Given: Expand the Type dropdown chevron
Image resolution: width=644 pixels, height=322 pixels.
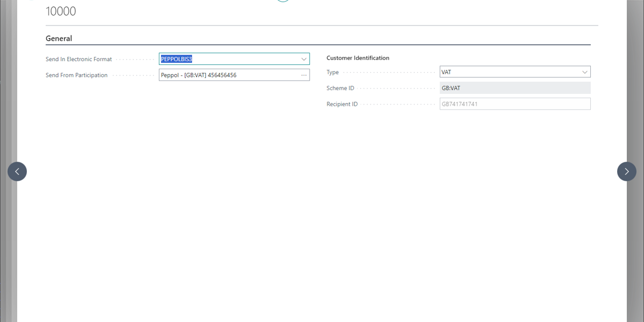Looking at the screenshot, I should pos(584,72).
